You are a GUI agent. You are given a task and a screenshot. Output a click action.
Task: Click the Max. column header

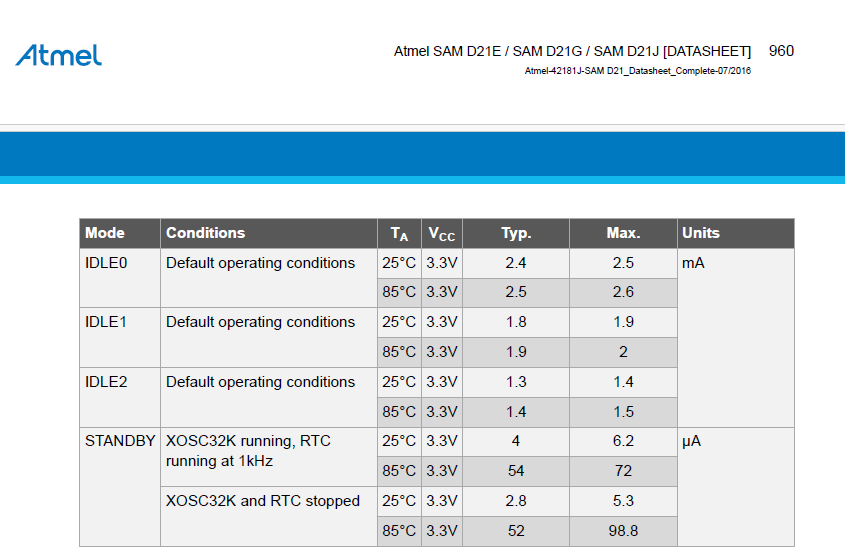click(623, 233)
